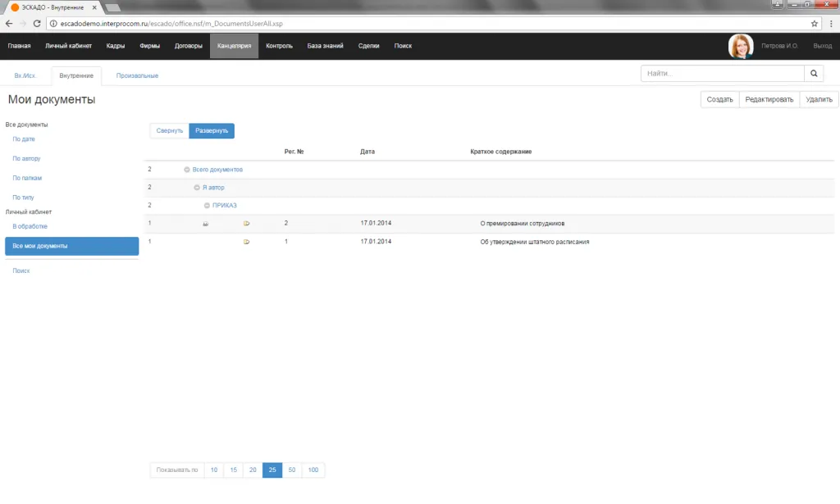This screenshot has height=504, width=840.
Task: Open document 'О премировании сотрудников'
Action: click(x=523, y=223)
